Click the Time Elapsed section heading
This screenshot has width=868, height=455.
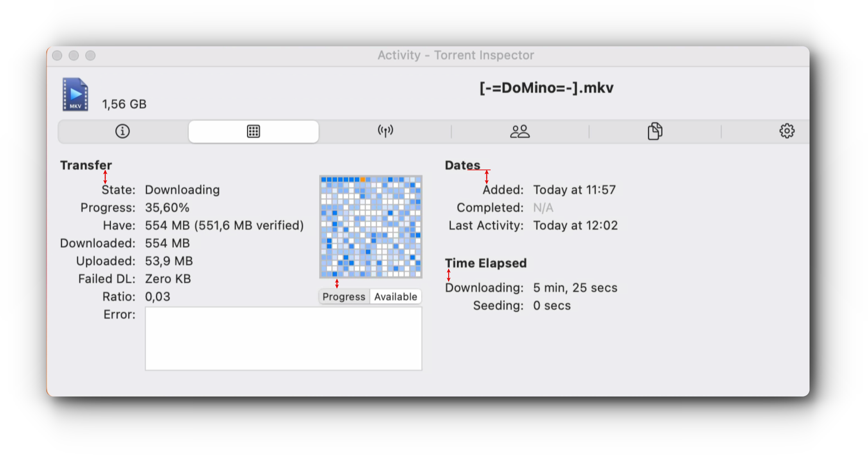(486, 263)
